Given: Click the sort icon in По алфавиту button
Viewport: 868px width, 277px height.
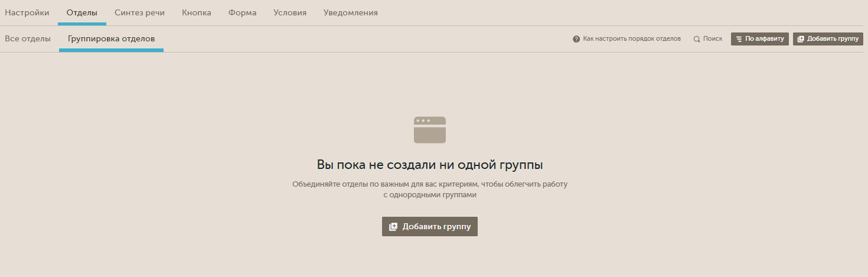Looking at the screenshot, I should point(739,39).
